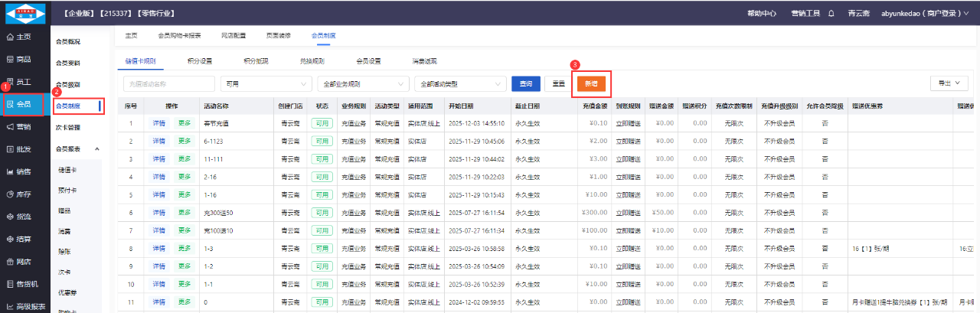
Task: Collapse the 会员报表 submenu section
Action: tap(97, 148)
